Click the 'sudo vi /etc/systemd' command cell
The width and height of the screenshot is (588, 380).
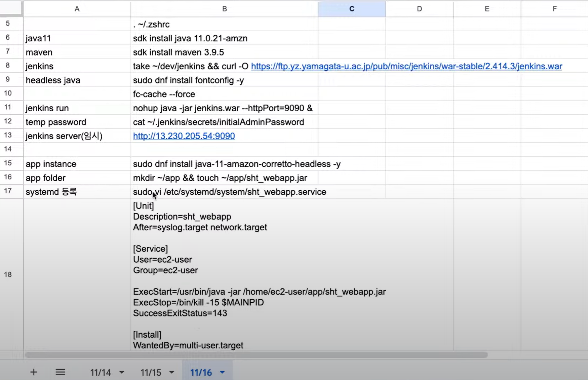click(224, 191)
